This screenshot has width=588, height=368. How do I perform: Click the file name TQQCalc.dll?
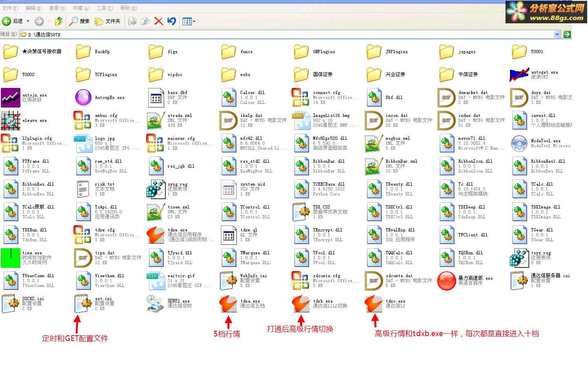[399, 253]
